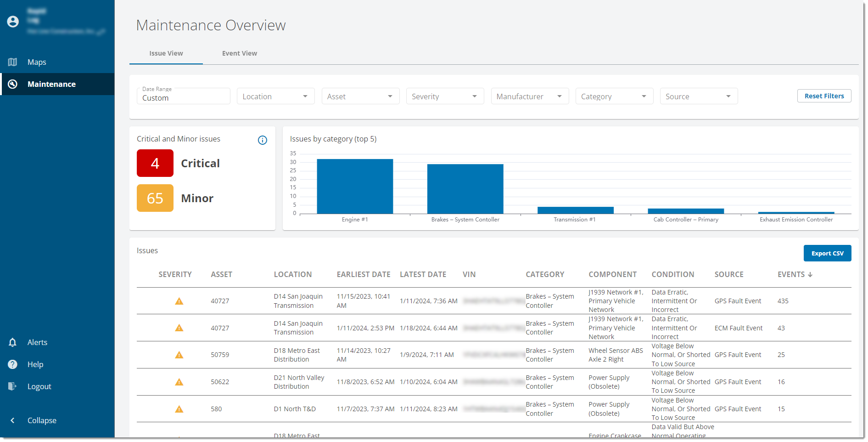Viewport: 868px width, 442px height.
Task: Open the Help question mark icon
Action: (13, 364)
